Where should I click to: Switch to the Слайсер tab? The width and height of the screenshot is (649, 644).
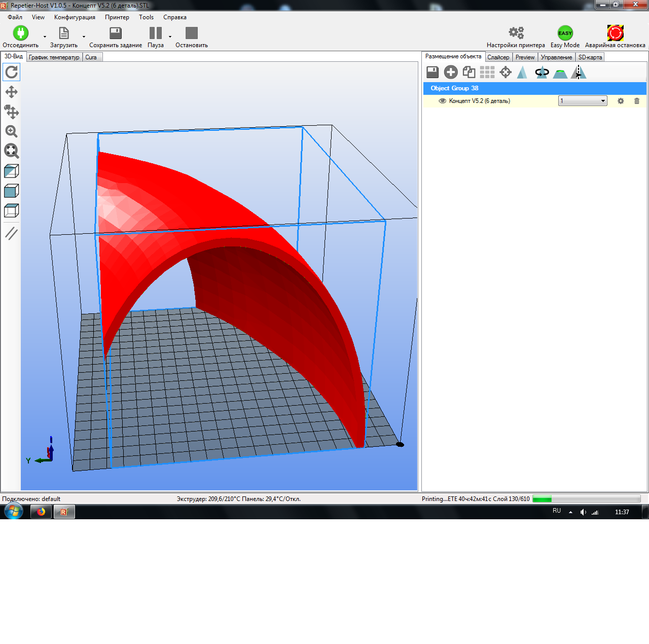click(x=498, y=57)
